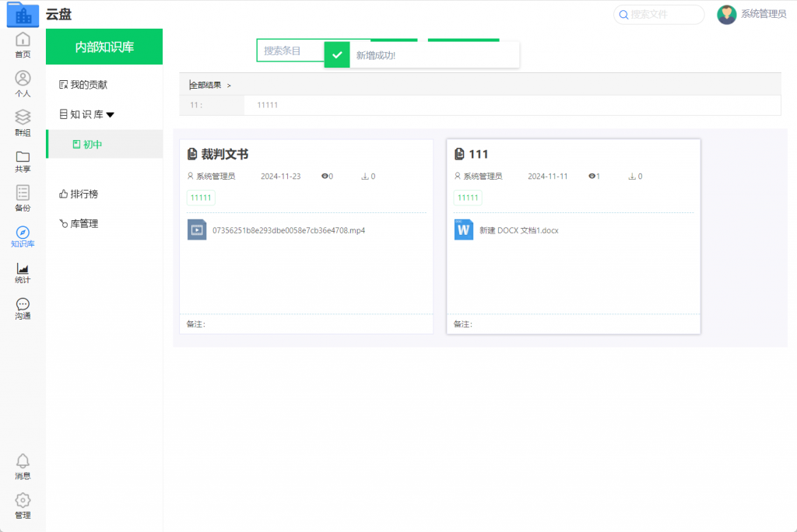The width and height of the screenshot is (797, 532).
Task: Open 我的贡献 menu item
Action: (x=88, y=84)
